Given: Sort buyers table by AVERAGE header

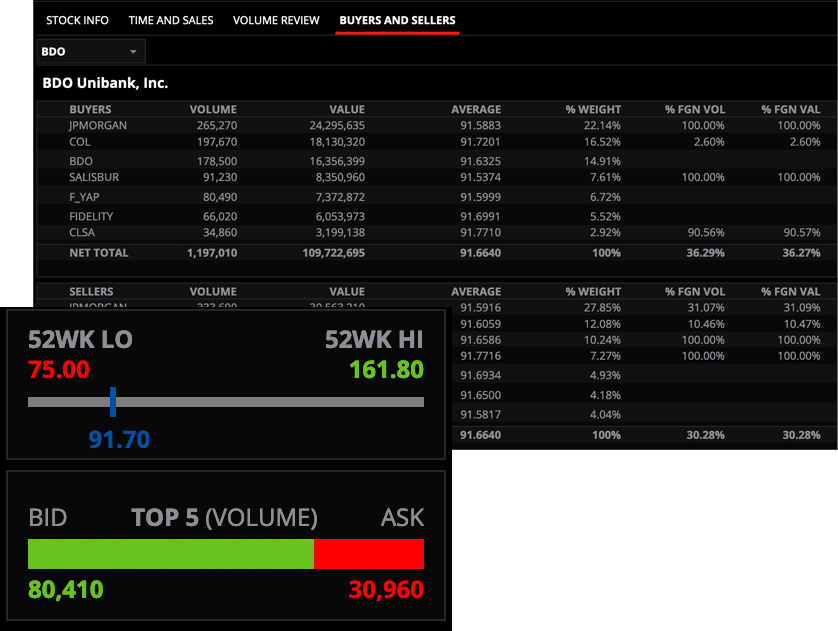Looking at the screenshot, I should click(x=476, y=109).
